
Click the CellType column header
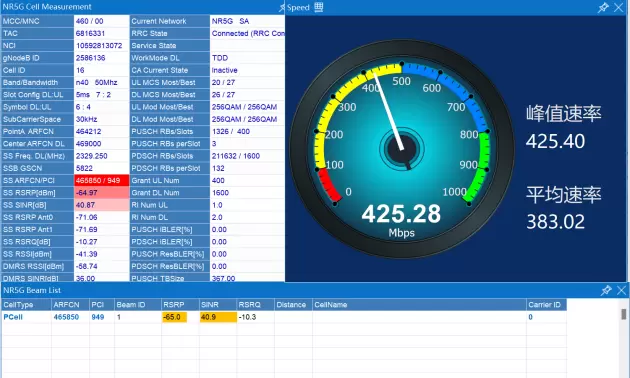click(x=27, y=304)
